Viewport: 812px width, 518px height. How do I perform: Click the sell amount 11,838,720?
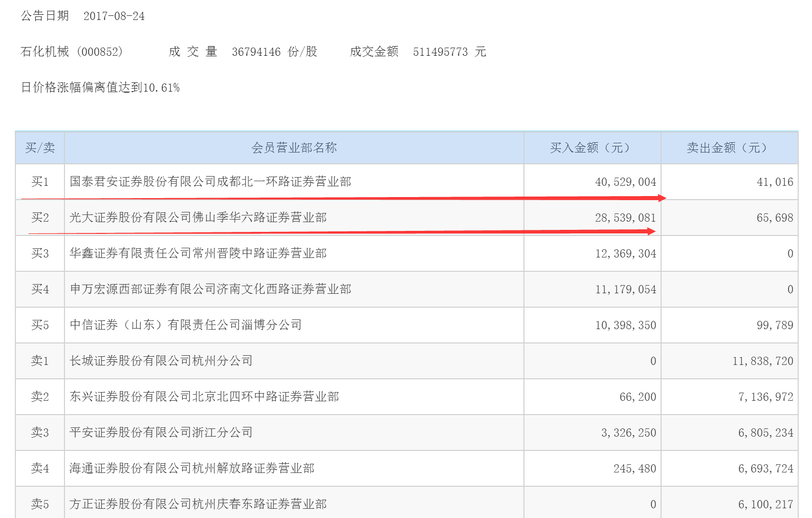coord(762,361)
